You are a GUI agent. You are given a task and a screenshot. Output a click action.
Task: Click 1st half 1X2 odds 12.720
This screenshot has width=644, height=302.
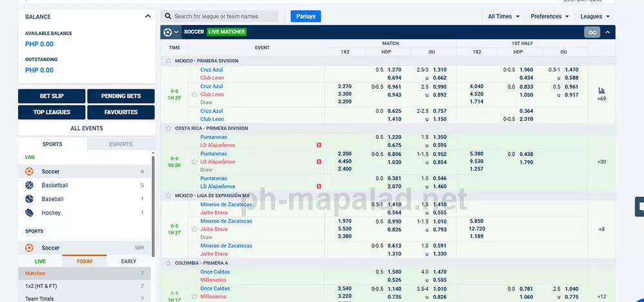(x=477, y=229)
